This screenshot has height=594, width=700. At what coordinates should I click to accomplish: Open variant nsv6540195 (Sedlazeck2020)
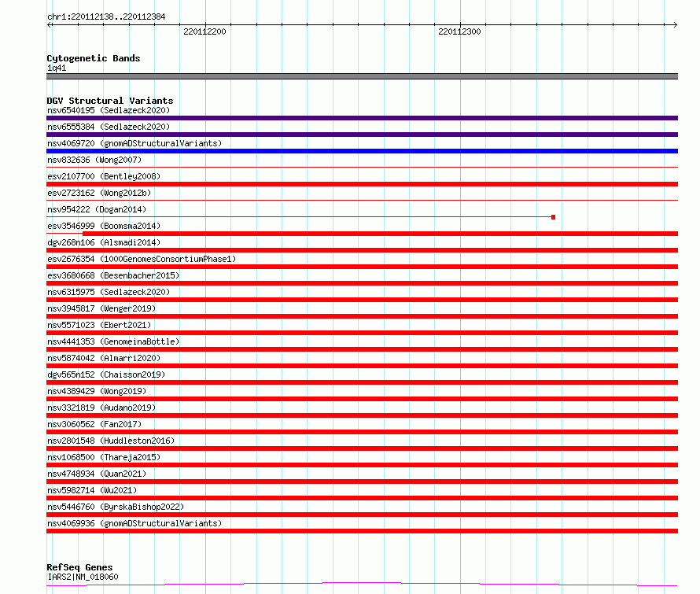pyautogui.click(x=109, y=110)
